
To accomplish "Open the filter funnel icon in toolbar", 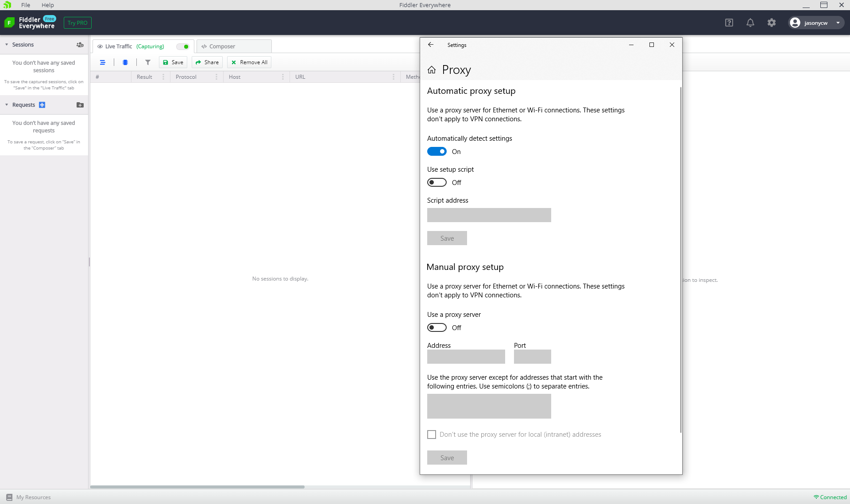I will (148, 62).
